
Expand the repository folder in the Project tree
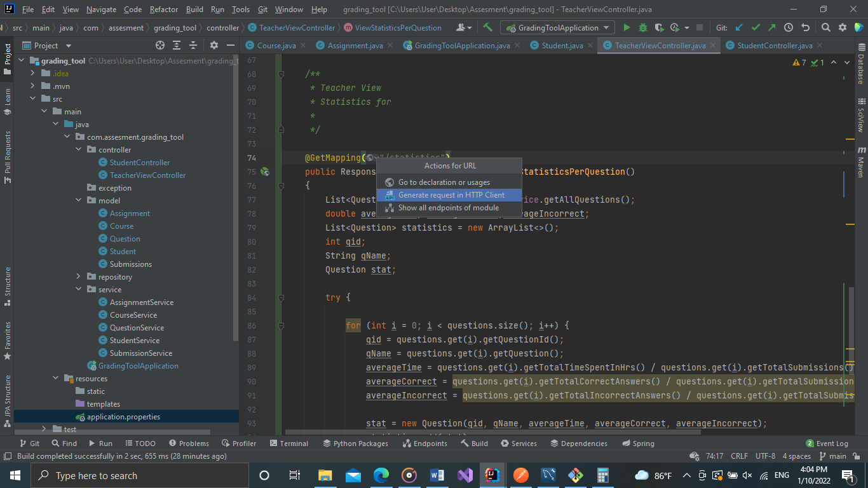click(x=78, y=276)
